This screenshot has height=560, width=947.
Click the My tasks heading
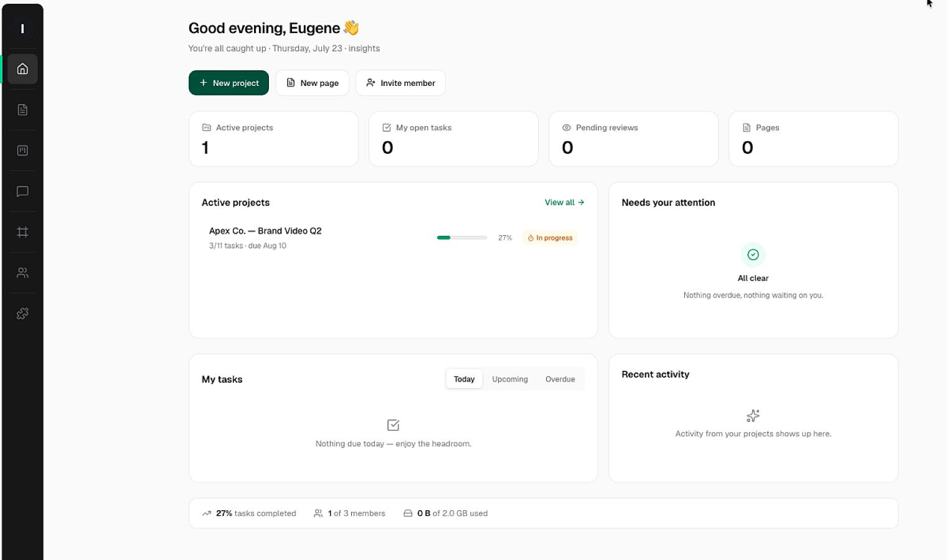click(222, 380)
